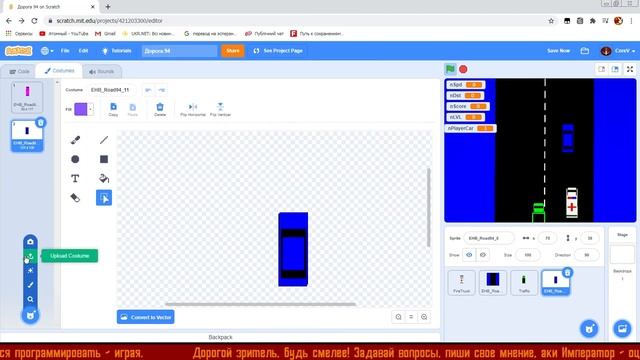Open the File menu
Image resolution: width=640 pixels, height=360 pixels.
pos(65,51)
